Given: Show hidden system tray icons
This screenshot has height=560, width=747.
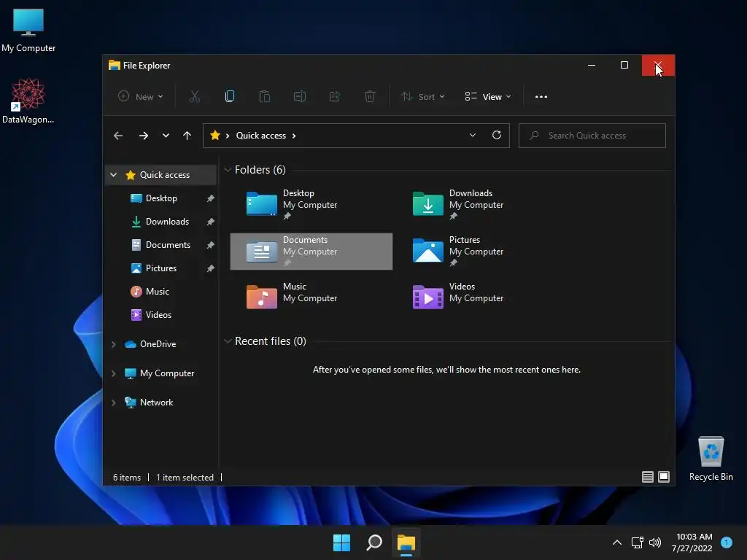Looking at the screenshot, I should click(x=617, y=542).
